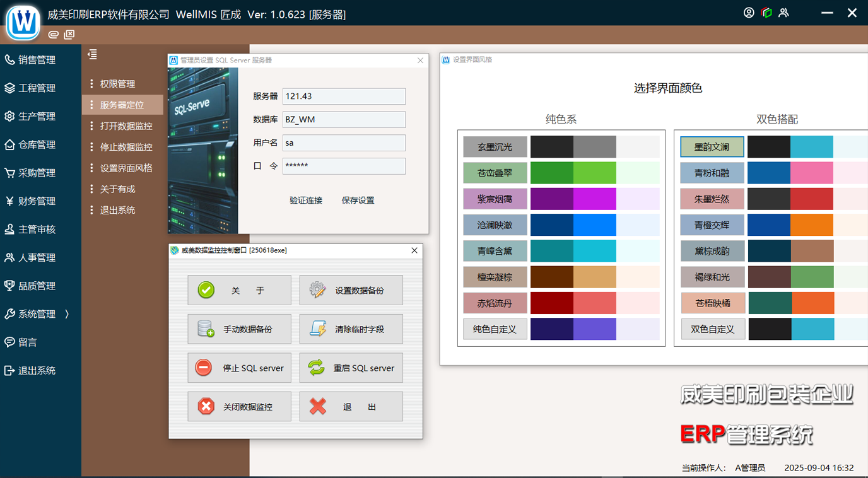Screen dimensions: 868x478
Task: Click 验证连接 to test the connection
Action: pos(306,201)
